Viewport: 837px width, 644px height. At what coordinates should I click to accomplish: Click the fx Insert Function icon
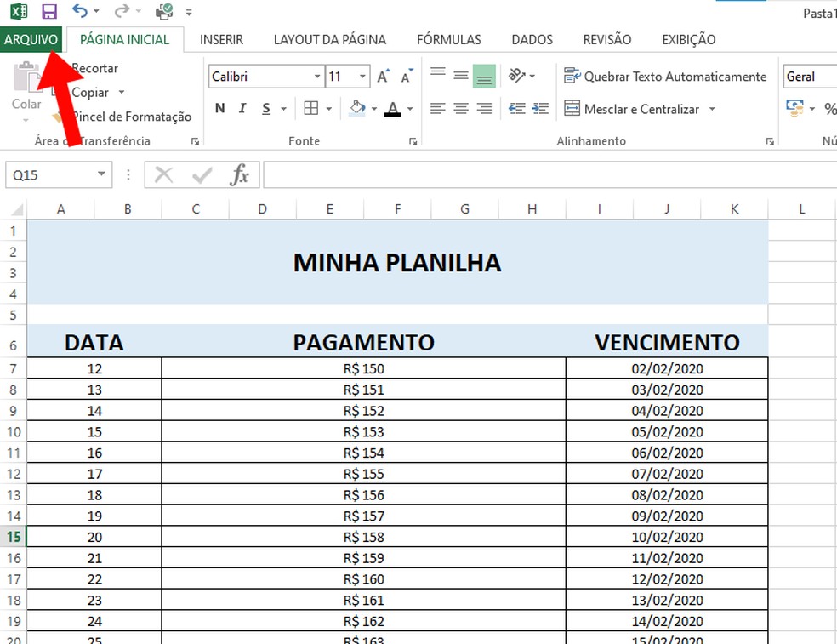(x=240, y=174)
